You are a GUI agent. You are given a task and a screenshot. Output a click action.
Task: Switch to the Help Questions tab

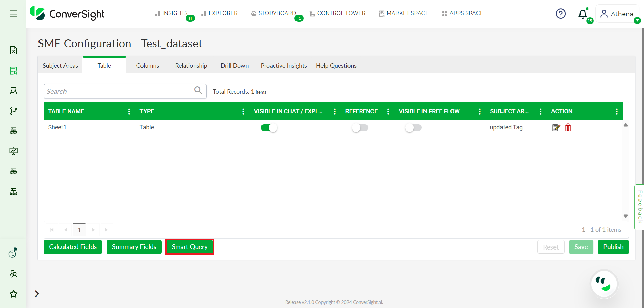coord(336,66)
